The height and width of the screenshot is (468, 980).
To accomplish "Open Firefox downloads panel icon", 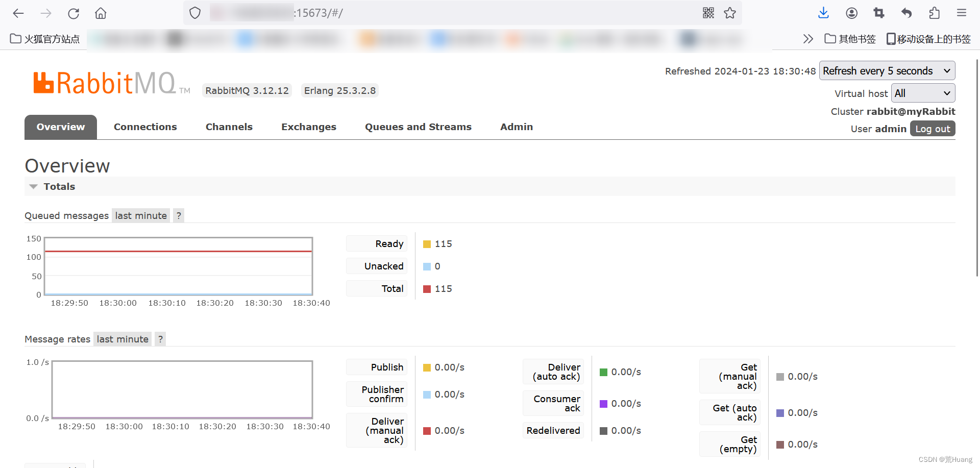I will click(x=823, y=13).
